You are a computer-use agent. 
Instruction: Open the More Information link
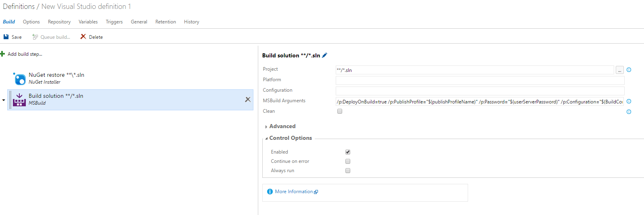(x=294, y=192)
